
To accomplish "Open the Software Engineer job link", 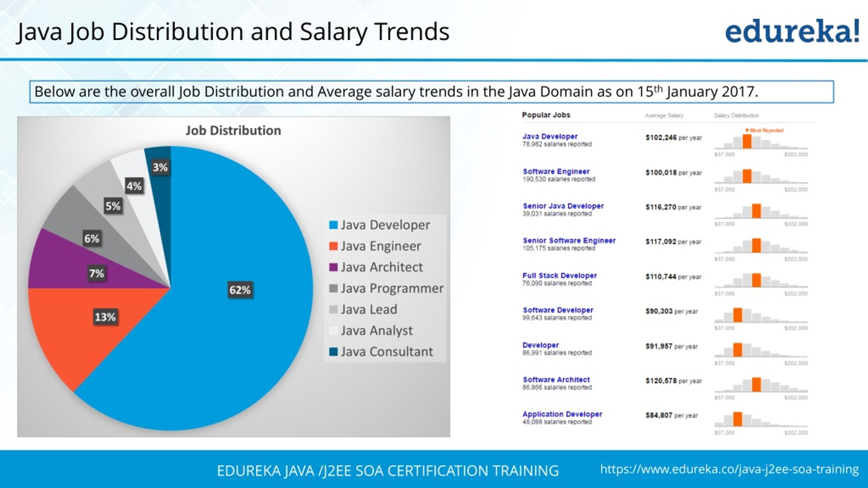I will pyautogui.click(x=556, y=171).
